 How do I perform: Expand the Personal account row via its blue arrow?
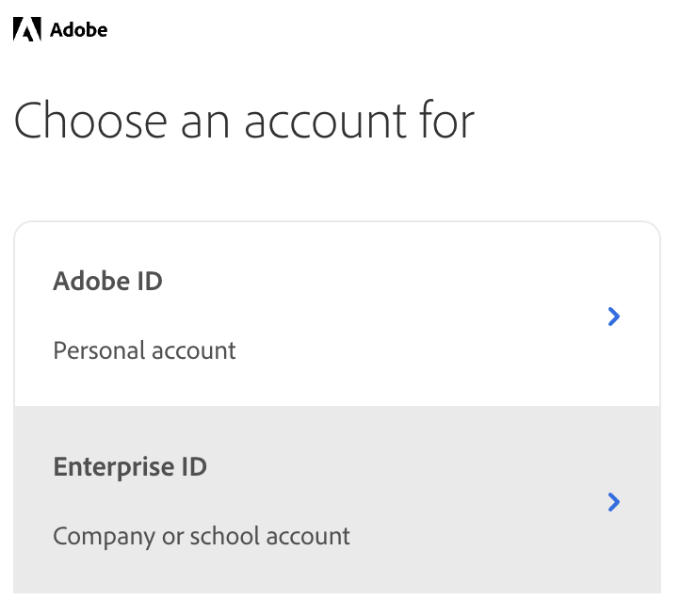click(x=614, y=316)
